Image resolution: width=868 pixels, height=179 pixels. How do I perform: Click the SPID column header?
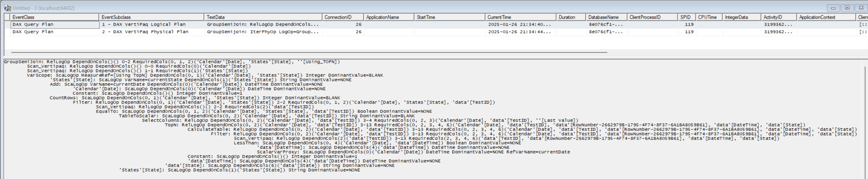pyautogui.click(x=686, y=17)
